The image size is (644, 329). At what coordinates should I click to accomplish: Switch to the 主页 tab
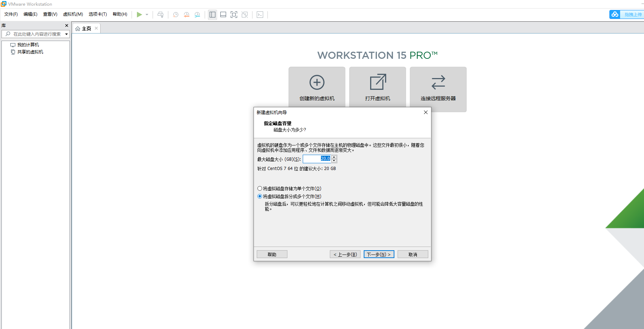(x=86, y=28)
